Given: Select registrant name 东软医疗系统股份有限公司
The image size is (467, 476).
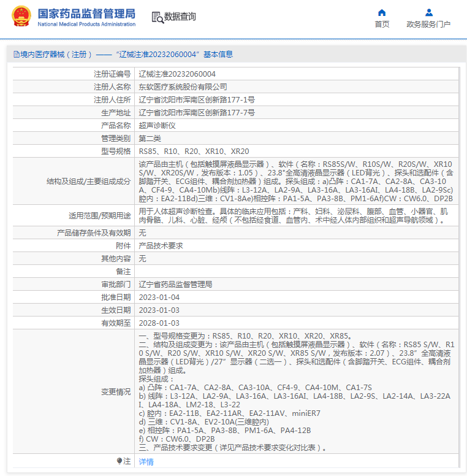Looking at the screenshot, I should coord(183,87).
